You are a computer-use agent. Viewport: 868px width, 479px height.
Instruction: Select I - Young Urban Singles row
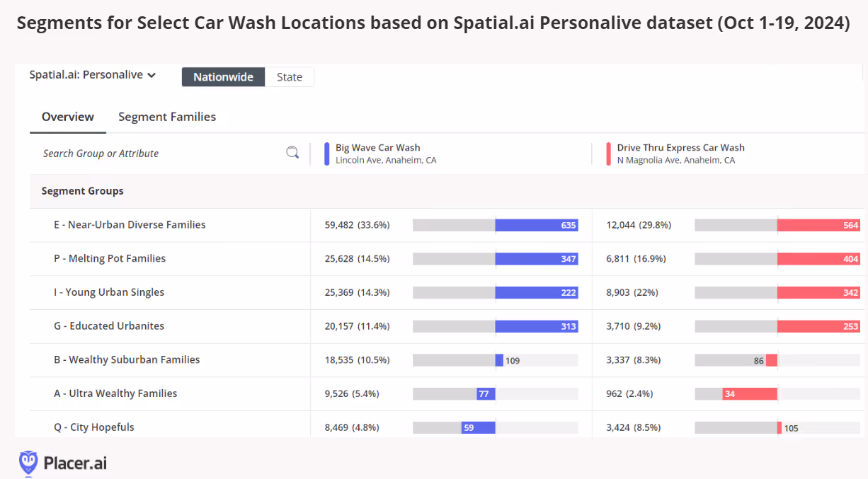point(447,292)
